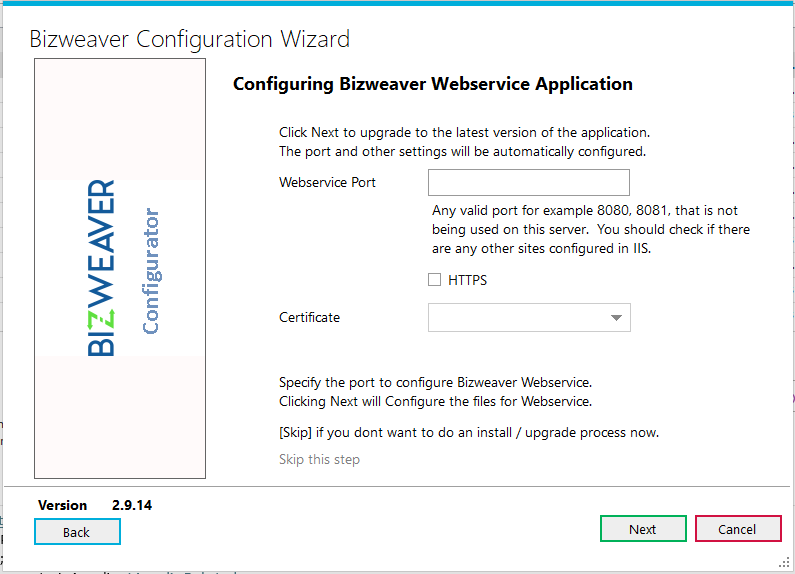The height and width of the screenshot is (574, 795).
Task: Click the Skip this step link
Action: [x=319, y=459]
